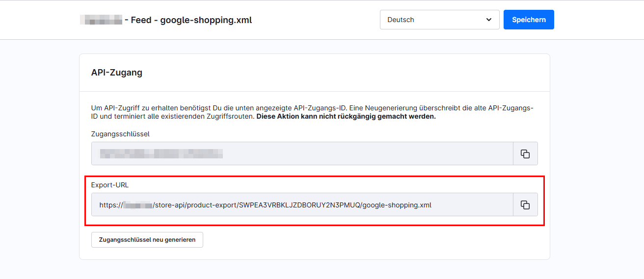
Task: Click the Zugangsschlüssel field label
Action: point(120,134)
